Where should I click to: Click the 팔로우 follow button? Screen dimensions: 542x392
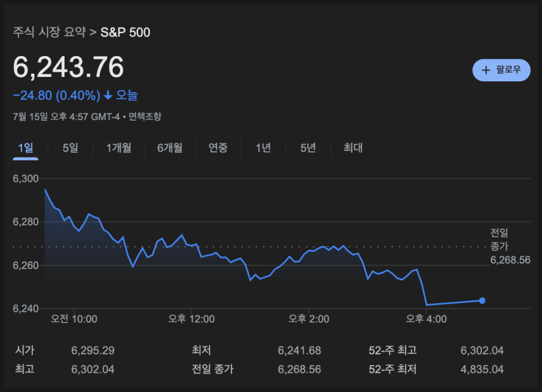501,70
